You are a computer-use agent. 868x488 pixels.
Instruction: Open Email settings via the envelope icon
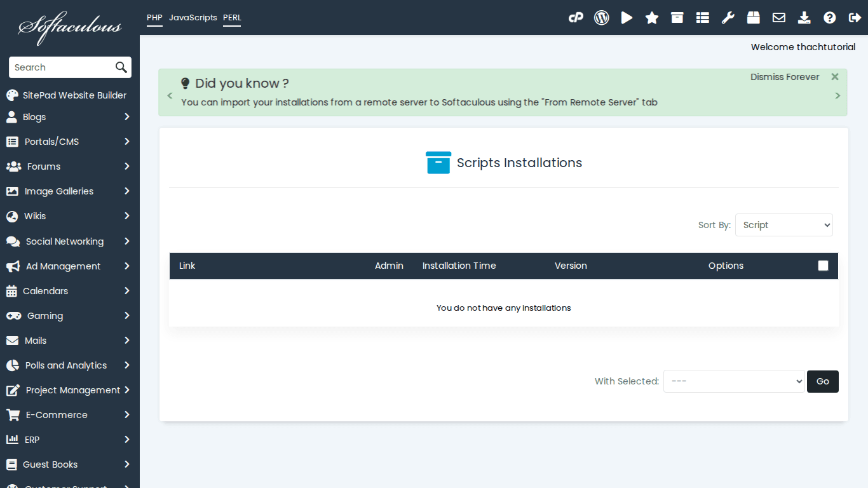coord(778,17)
